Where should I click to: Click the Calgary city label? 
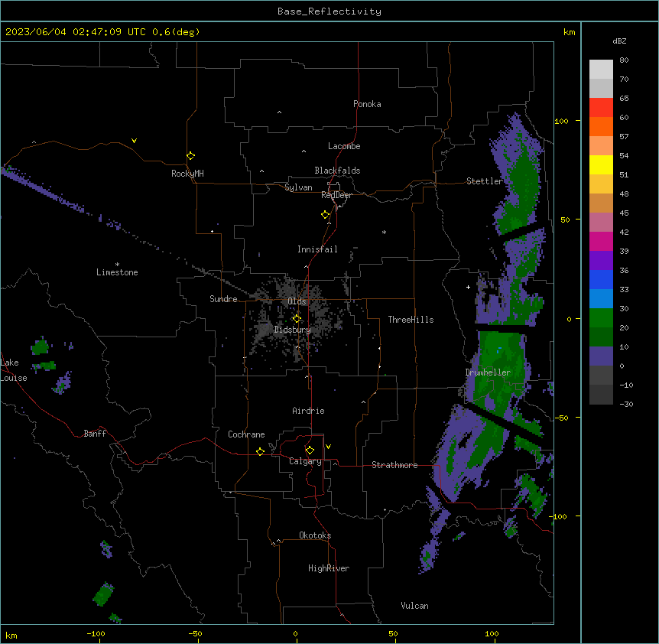(305, 461)
